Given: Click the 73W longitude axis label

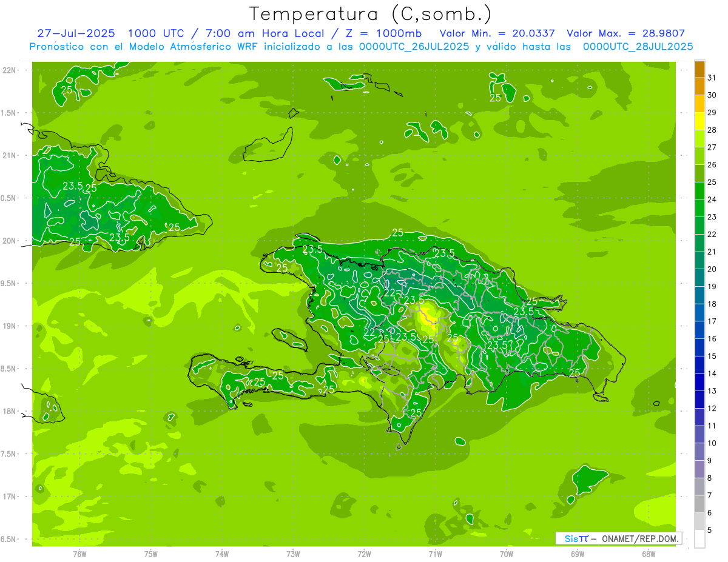Looking at the screenshot, I should point(293,554).
